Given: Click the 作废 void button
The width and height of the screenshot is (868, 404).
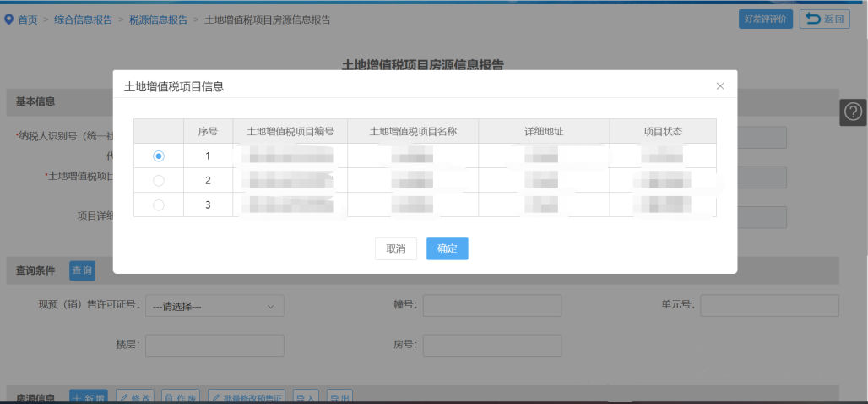Looking at the screenshot, I should point(182,397).
